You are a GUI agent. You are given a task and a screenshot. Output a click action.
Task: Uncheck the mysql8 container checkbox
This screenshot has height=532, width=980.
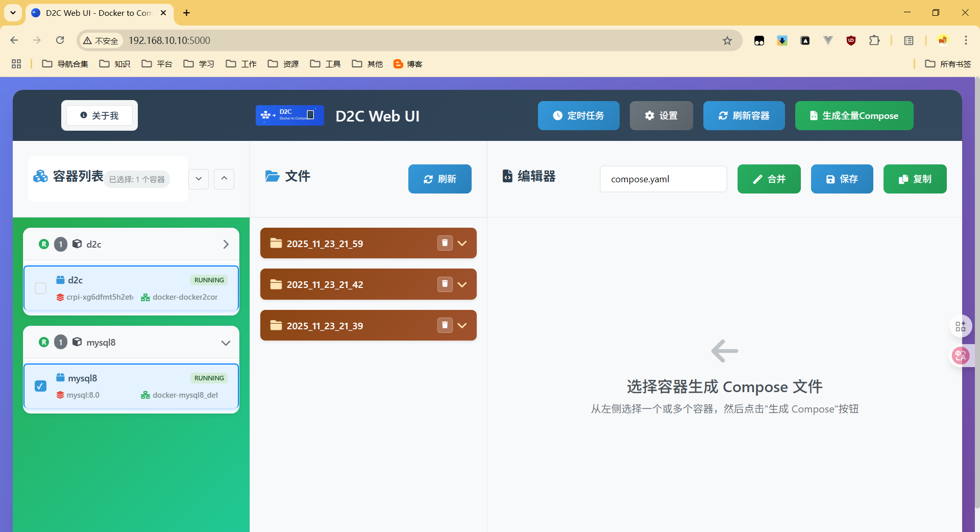[x=41, y=386]
